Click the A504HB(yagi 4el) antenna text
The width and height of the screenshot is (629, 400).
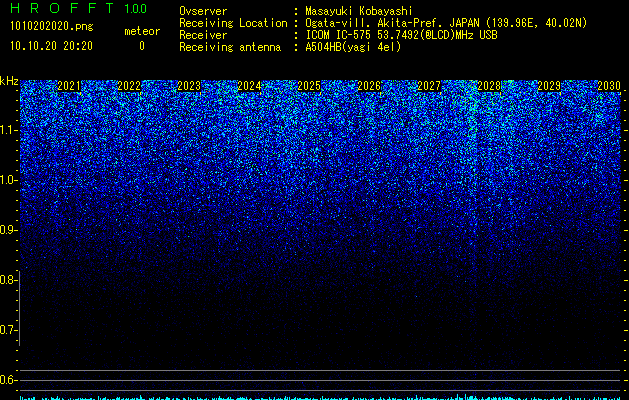[353, 47]
